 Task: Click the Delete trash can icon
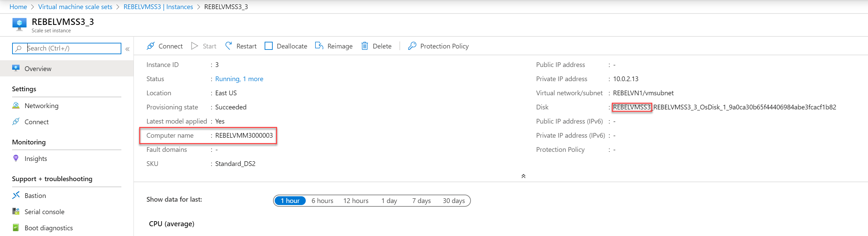coord(365,46)
